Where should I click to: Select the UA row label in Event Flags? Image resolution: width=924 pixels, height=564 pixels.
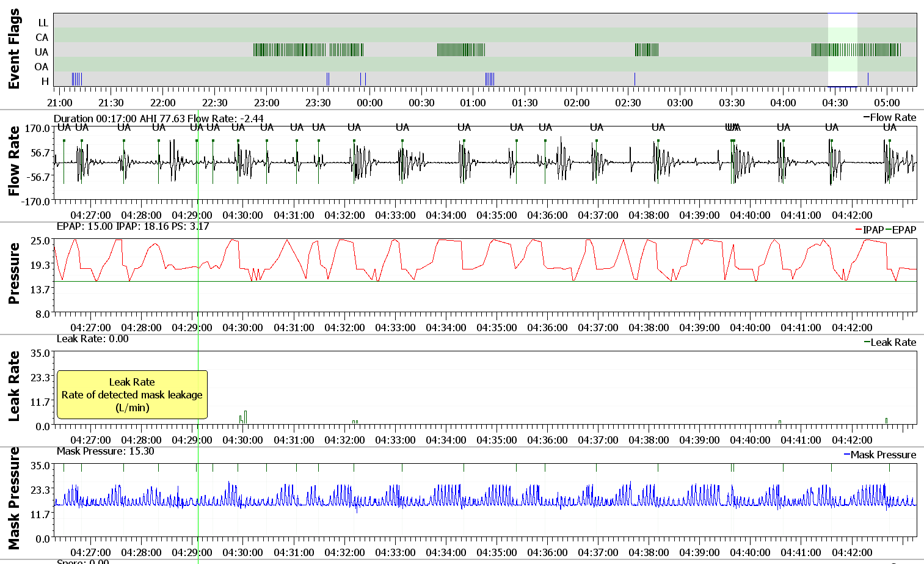pos(42,52)
